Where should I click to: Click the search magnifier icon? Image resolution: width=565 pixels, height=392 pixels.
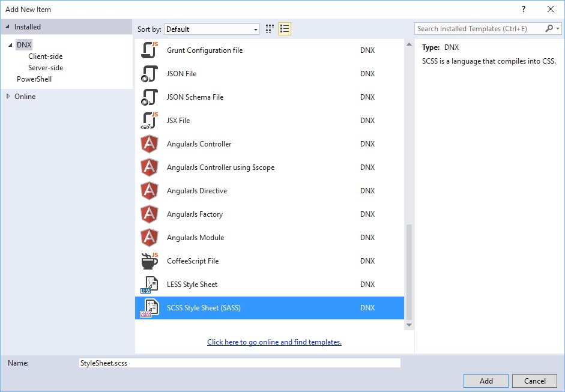[x=549, y=28]
